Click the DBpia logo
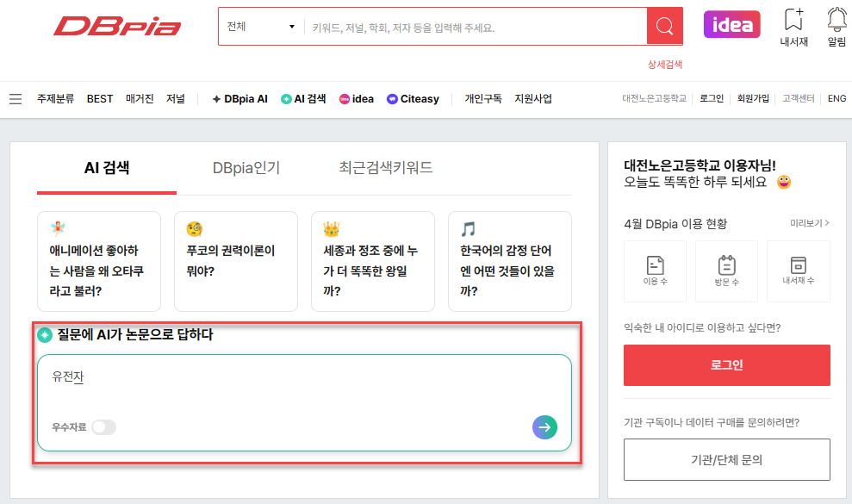The height and width of the screenshot is (504, 852). click(117, 27)
